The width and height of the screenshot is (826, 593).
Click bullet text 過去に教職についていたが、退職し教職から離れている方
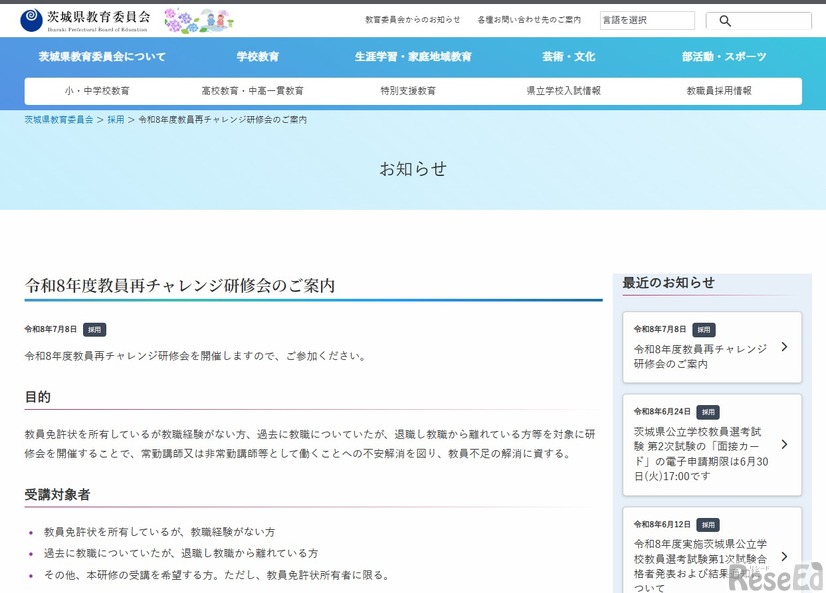coord(181,554)
